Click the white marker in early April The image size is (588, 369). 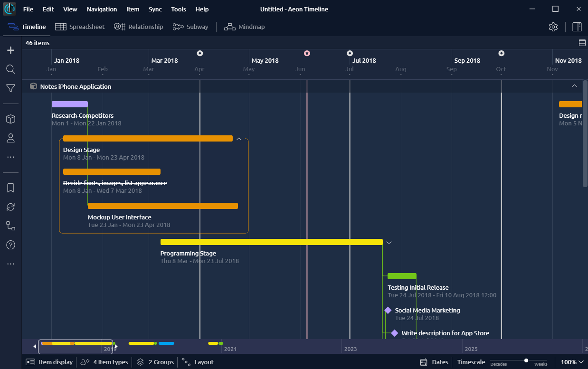click(x=200, y=53)
